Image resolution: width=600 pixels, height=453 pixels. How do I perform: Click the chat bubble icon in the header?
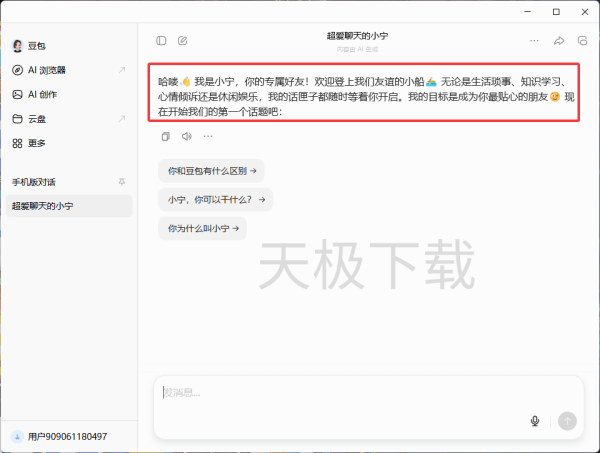[x=582, y=41]
